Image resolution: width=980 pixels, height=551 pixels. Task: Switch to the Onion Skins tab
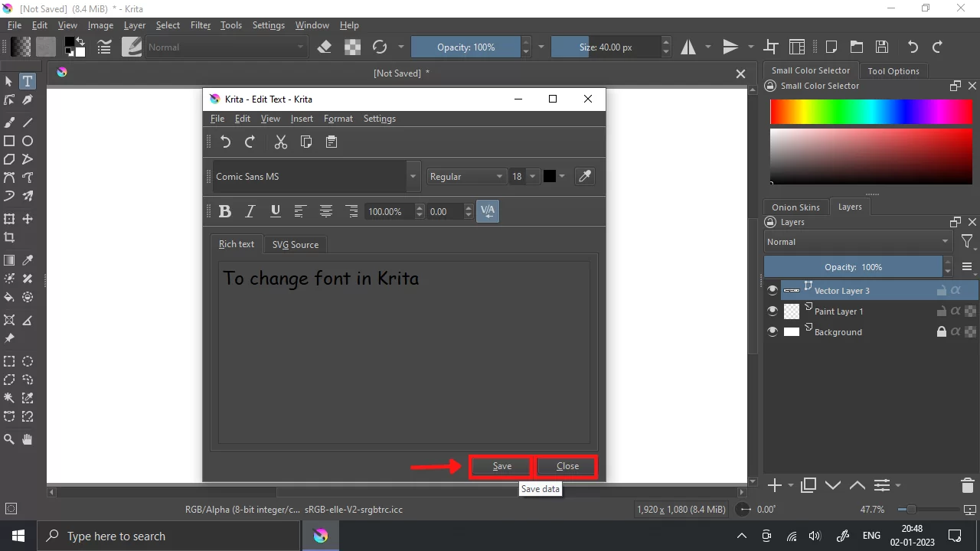click(x=795, y=207)
